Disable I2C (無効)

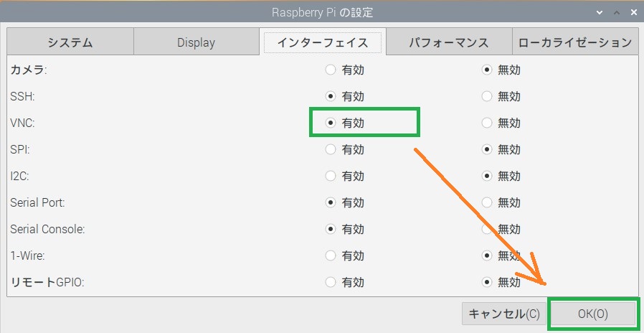click(487, 176)
